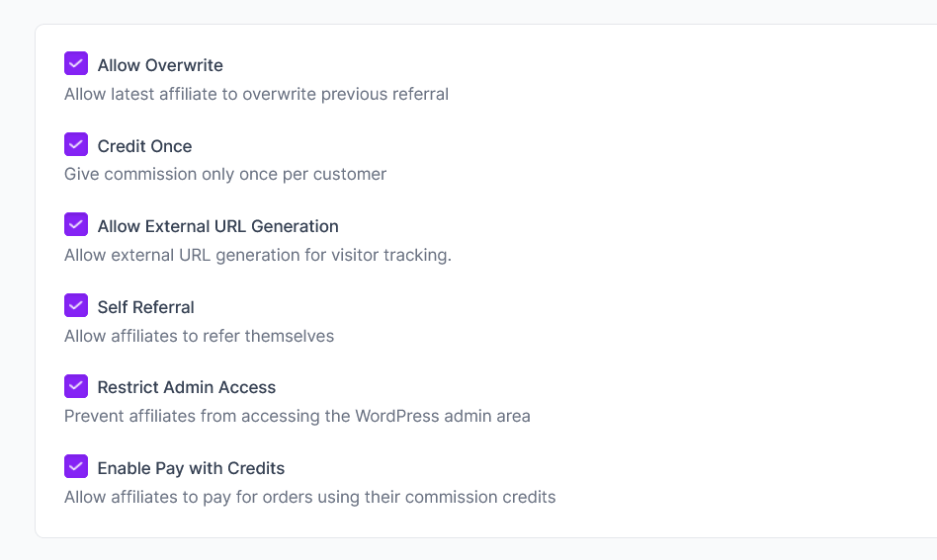Viewport: 937px width, 560px height.
Task: Click 'Allow affiliates to refer themselves' description
Action: tap(199, 336)
